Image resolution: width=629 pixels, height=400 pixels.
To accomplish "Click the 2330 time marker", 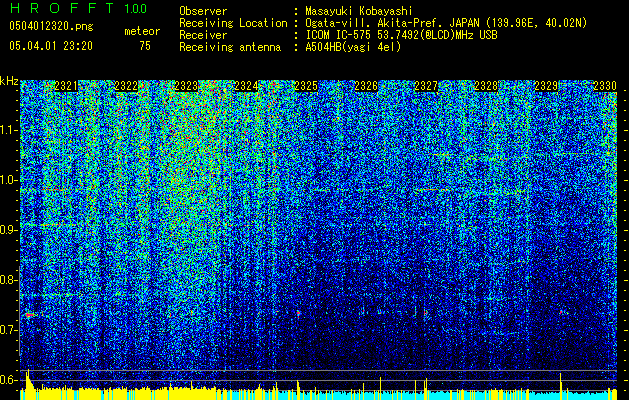I will click(x=605, y=86).
